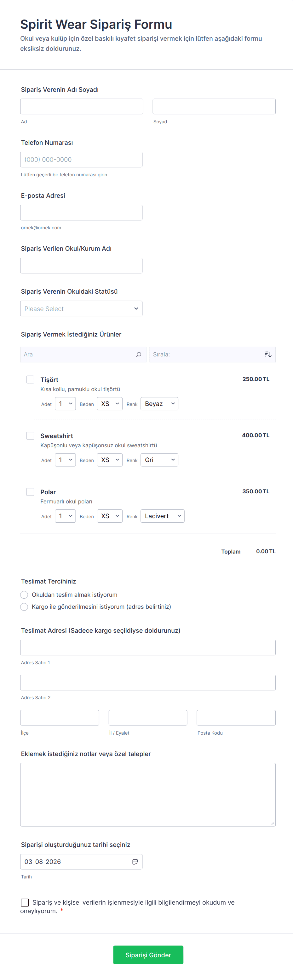Click the first name (Ad) input field
Viewport: 293px width, 980px height.
point(82,107)
